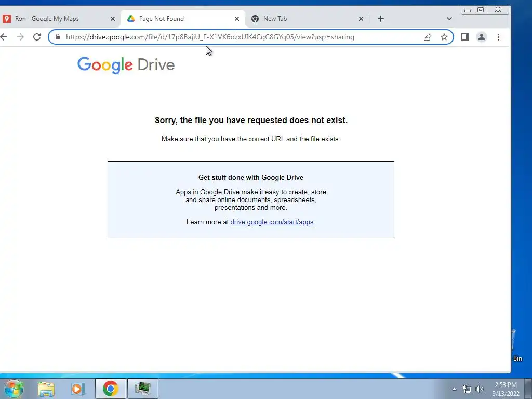Image resolution: width=532 pixels, height=399 pixels.
Task: Reload the Page Not Found page
Action: (x=37, y=37)
